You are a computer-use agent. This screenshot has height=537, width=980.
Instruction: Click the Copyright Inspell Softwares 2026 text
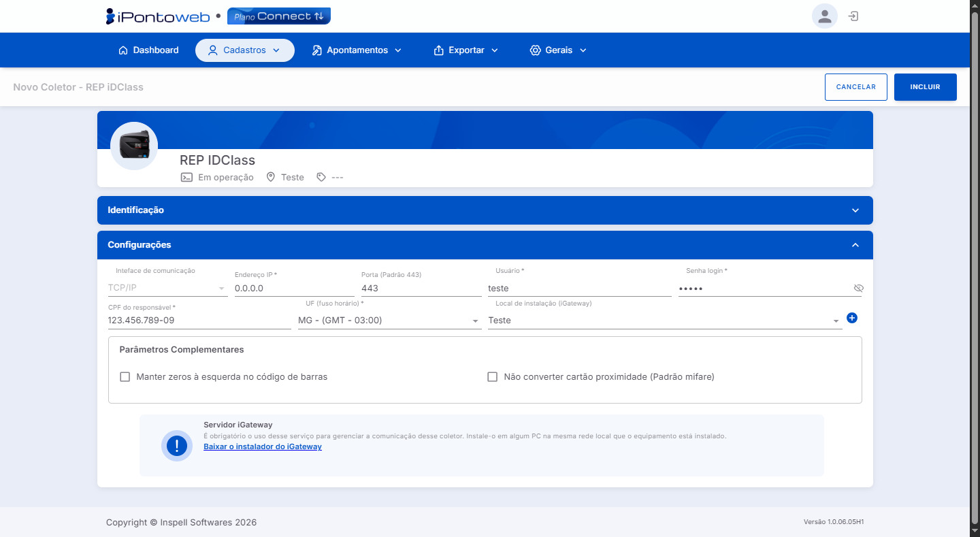tap(181, 523)
